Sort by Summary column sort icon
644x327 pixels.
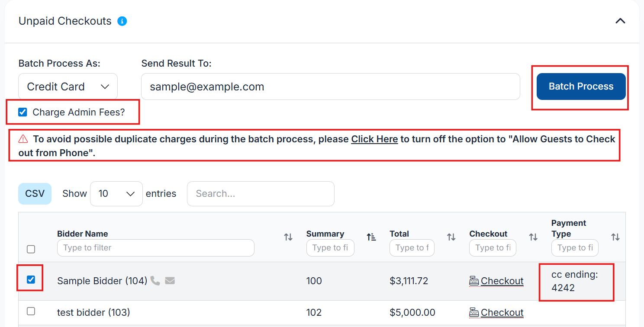tap(371, 237)
